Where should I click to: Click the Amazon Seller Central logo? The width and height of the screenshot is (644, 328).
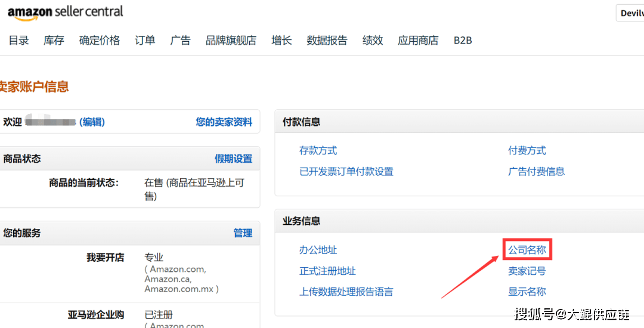pos(66,13)
